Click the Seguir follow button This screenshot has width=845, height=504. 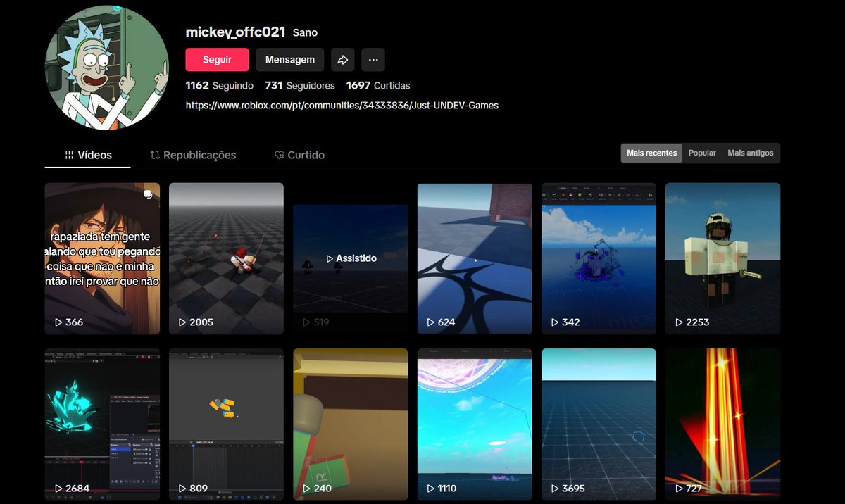(x=217, y=60)
